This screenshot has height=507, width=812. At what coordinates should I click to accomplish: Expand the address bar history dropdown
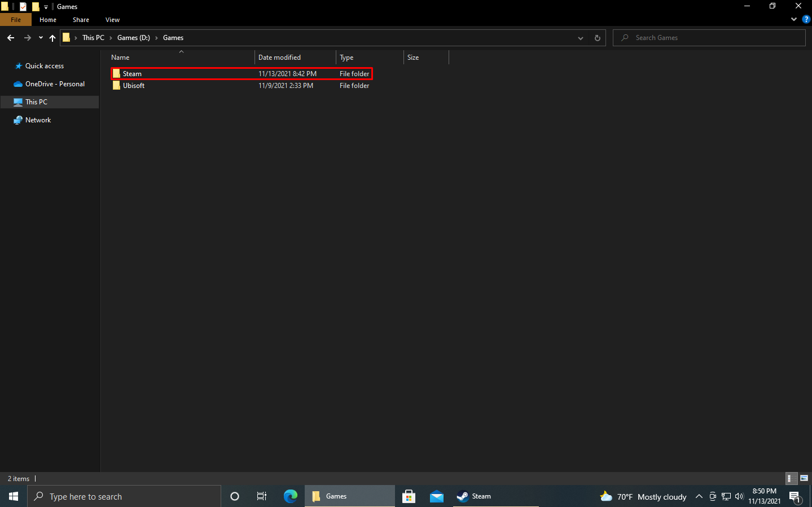(581, 38)
